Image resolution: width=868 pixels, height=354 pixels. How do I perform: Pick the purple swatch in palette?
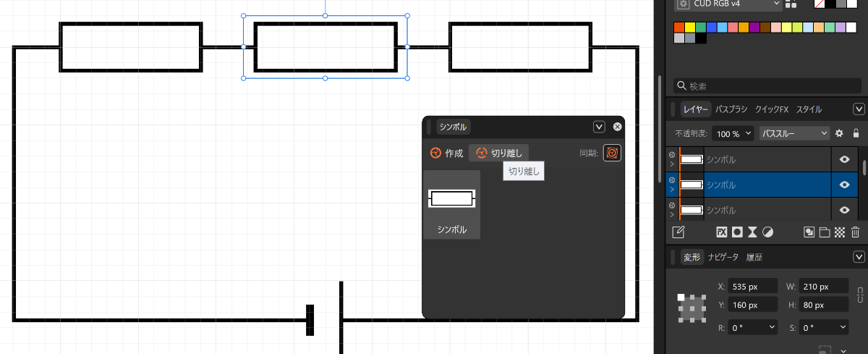point(754,28)
